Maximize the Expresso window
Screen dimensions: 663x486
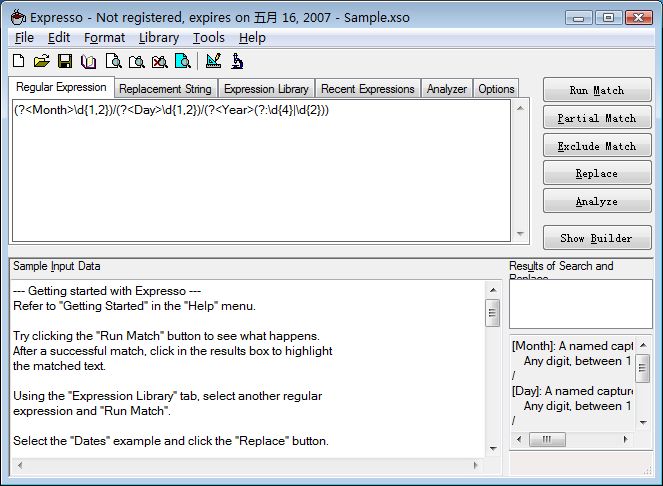[x=608, y=18]
